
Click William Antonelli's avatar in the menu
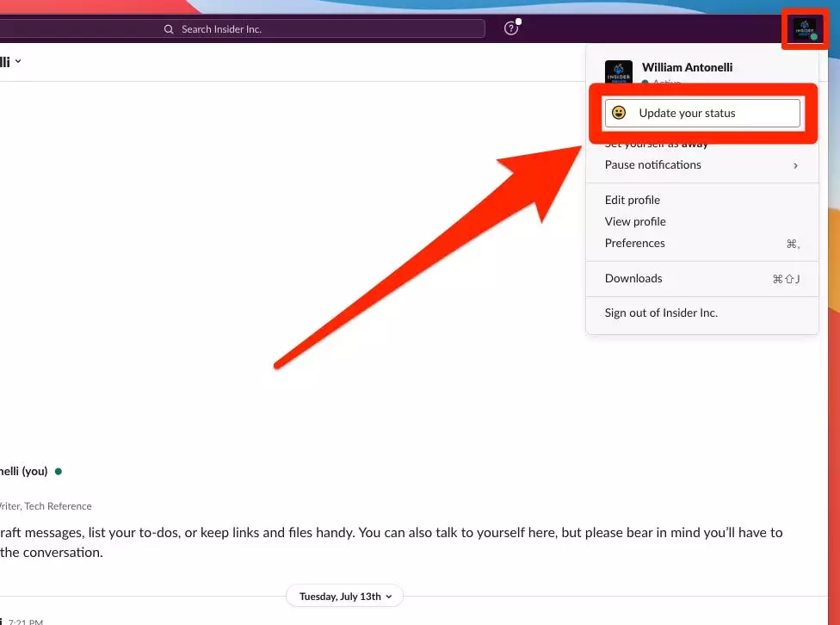(x=619, y=71)
